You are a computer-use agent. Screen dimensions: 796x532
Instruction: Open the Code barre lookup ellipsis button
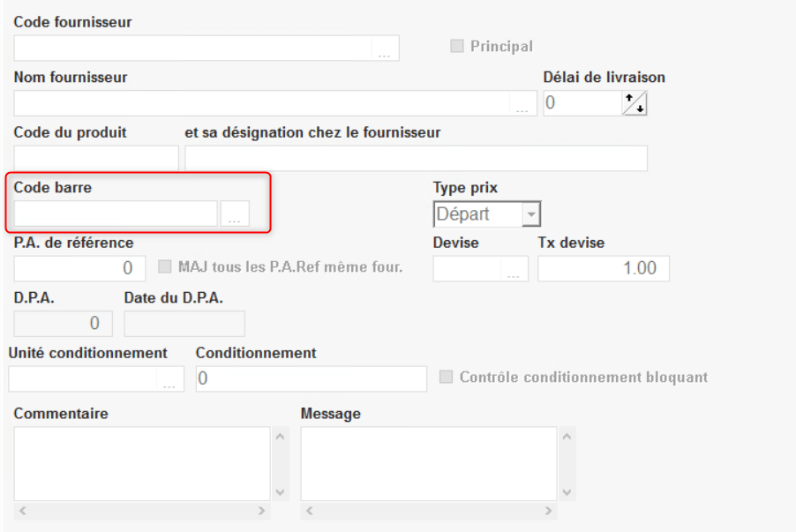coord(235,214)
